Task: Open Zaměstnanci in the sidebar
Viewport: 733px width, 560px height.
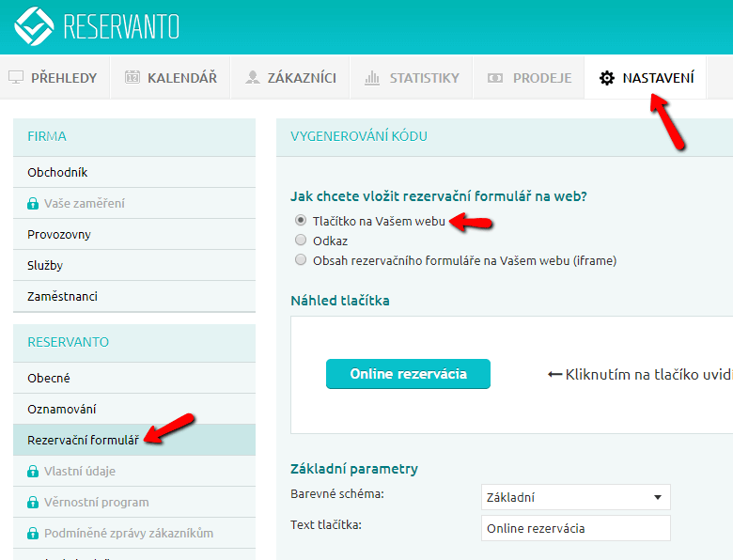Action: coord(134,296)
